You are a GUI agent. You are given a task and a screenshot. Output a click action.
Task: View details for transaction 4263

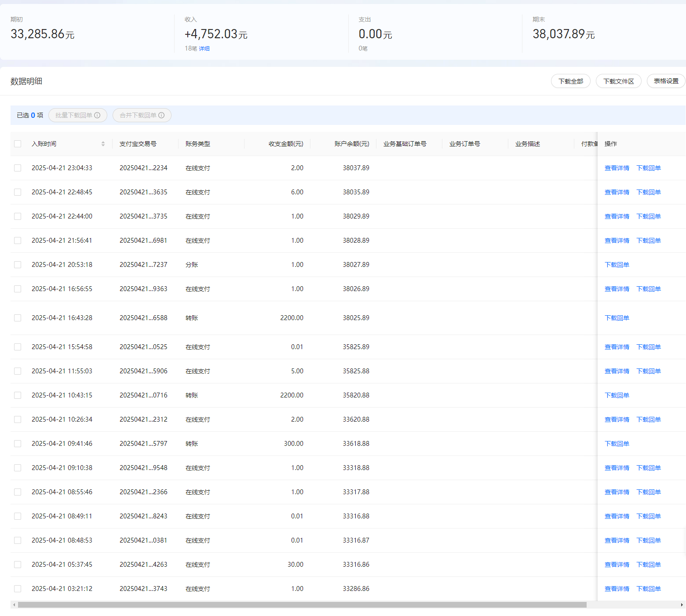(x=617, y=565)
